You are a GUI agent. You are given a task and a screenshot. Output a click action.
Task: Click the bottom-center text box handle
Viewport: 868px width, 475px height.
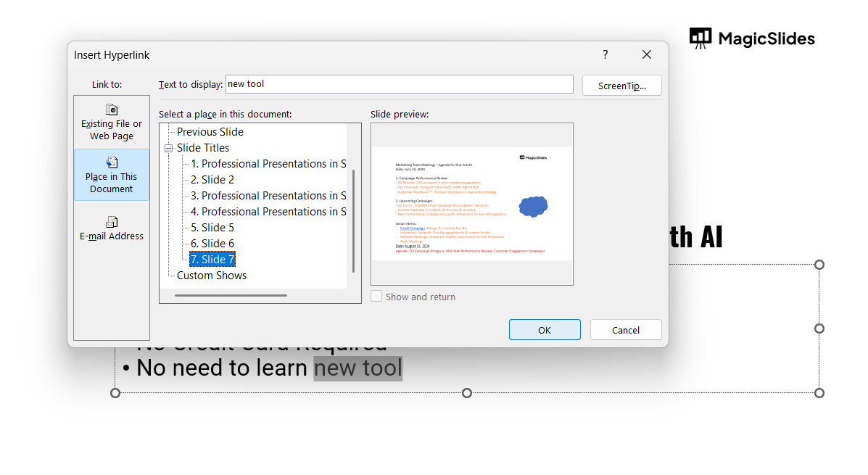(x=467, y=393)
